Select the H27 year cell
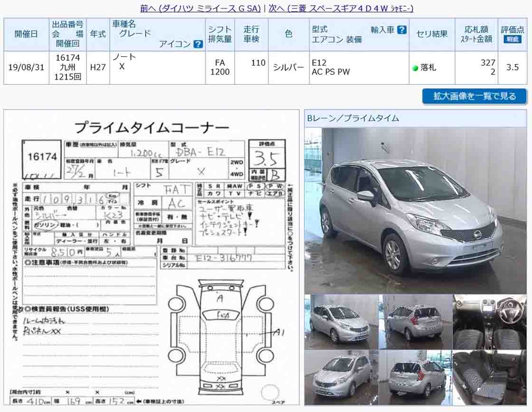Screen dimensions: 532x412 (98, 67)
